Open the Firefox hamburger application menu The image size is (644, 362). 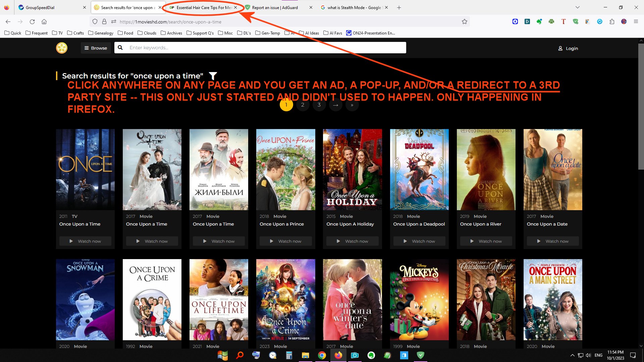(636, 22)
